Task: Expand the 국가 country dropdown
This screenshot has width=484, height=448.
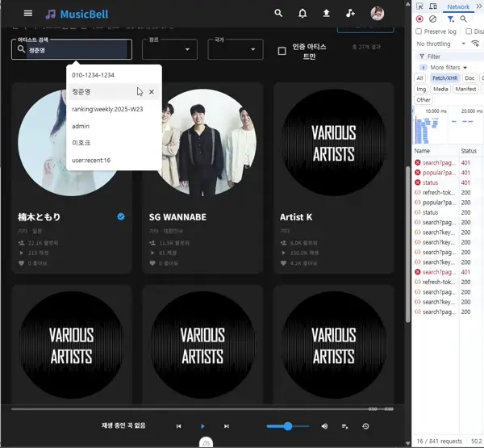Action: point(235,50)
